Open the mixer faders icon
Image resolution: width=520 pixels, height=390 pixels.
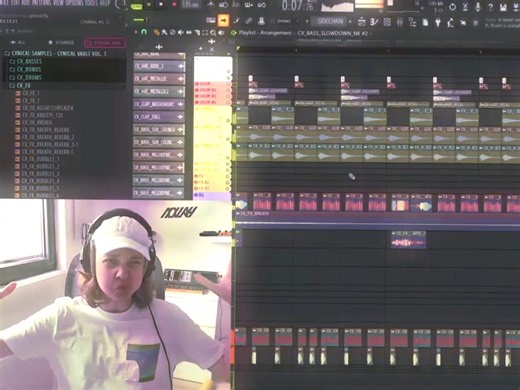[x=400, y=22]
